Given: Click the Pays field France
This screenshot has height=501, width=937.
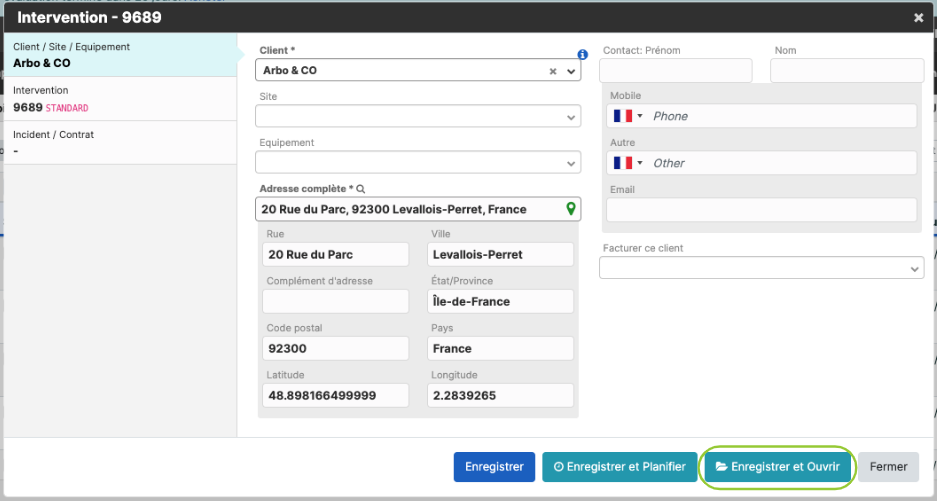Looking at the screenshot, I should pyautogui.click(x=500, y=349).
